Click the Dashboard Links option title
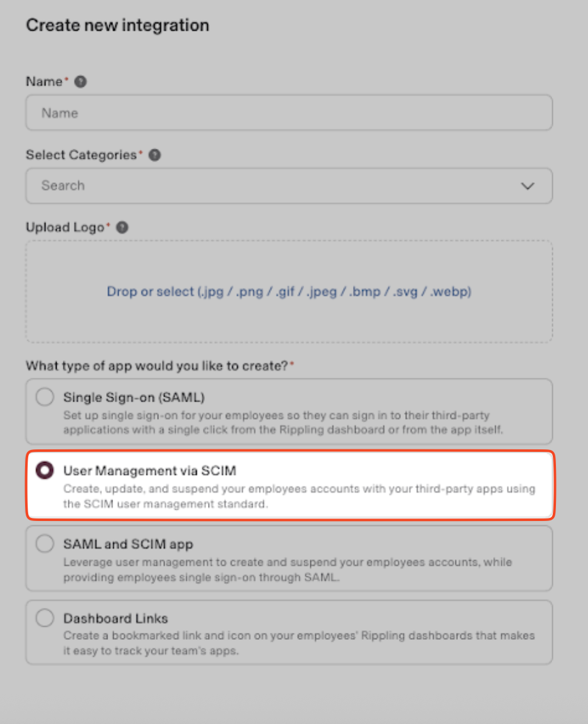This screenshot has height=724, width=588. [x=116, y=618]
